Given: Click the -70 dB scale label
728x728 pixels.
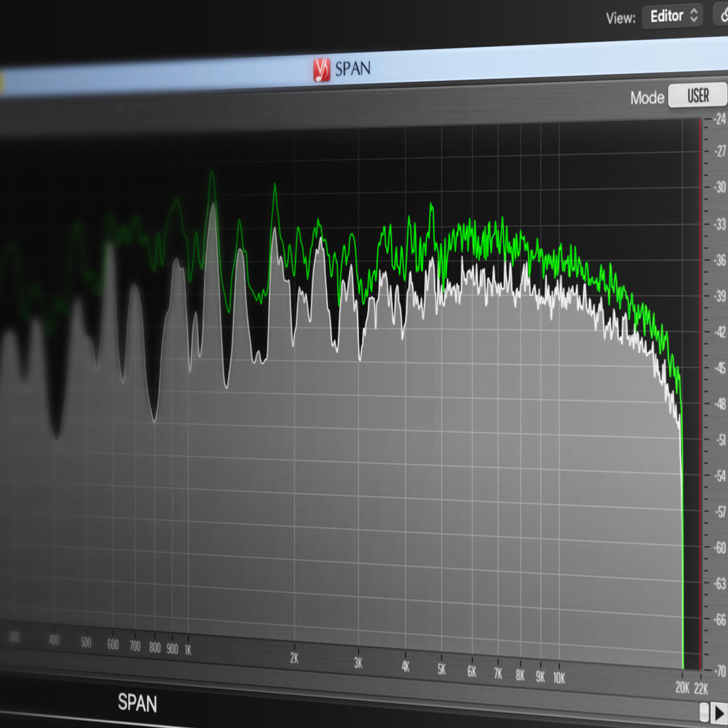Looking at the screenshot, I should coord(720,670).
